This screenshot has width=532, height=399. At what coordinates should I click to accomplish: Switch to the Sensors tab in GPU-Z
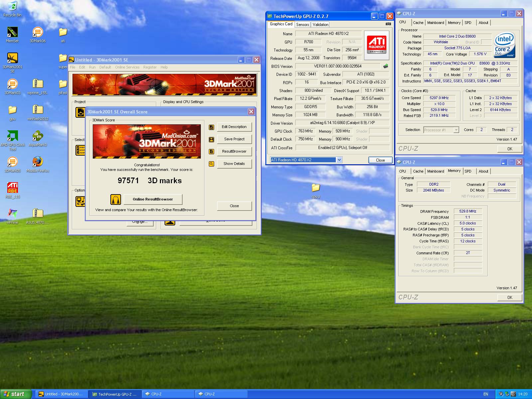[303, 25]
